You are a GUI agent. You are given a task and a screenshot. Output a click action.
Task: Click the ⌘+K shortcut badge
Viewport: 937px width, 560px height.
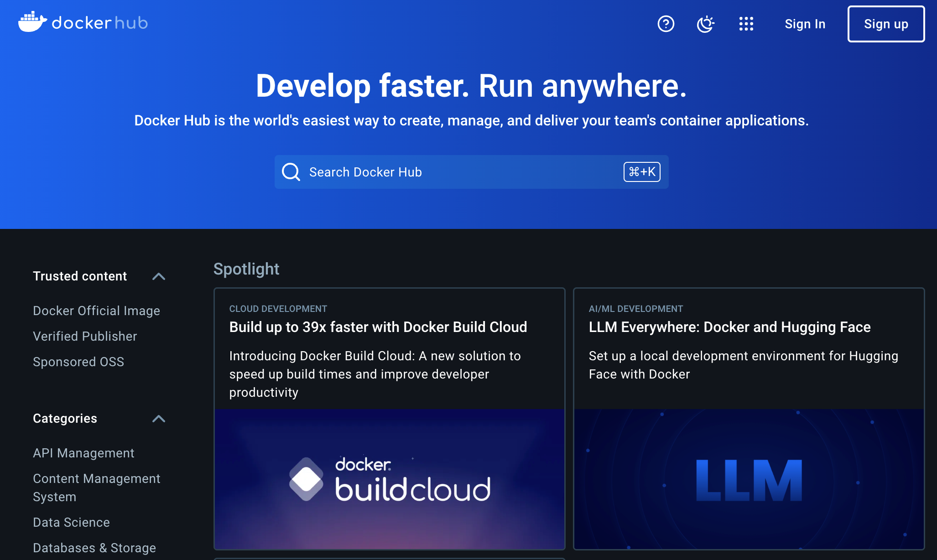[642, 172]
